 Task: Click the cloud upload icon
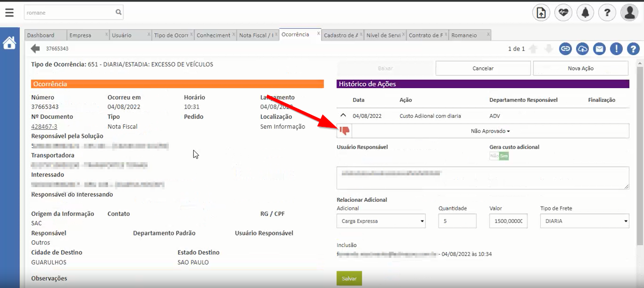[x=582, y=49]
